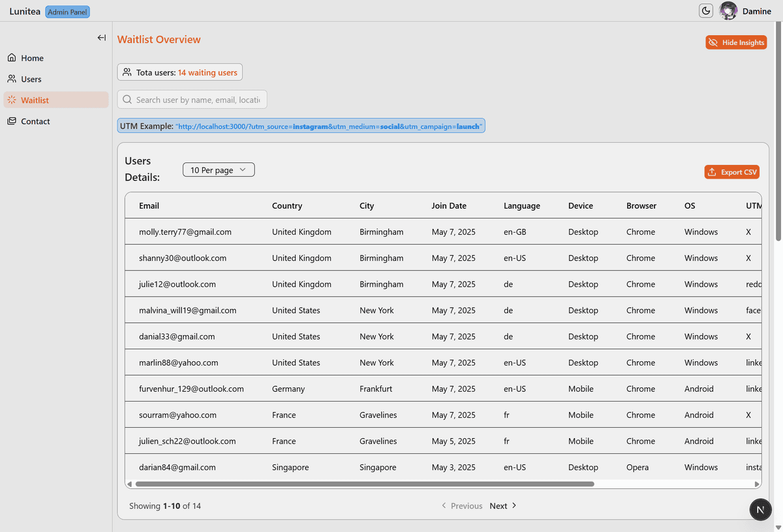783x532 pixels.
Task: Click the search magnifier icon
Action: click(127, 100)
